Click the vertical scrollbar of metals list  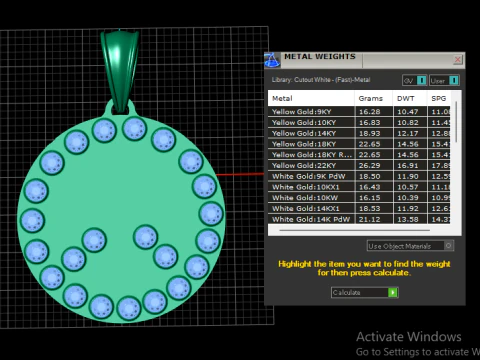456,122
